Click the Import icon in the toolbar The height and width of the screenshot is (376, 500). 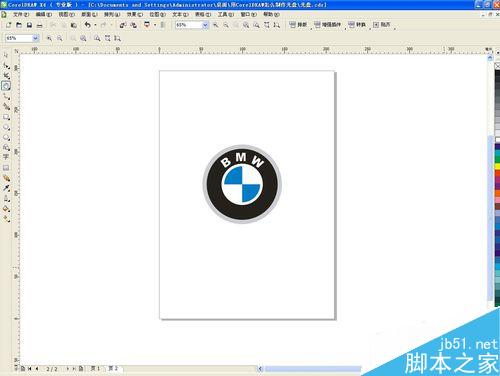pos(123,25)
